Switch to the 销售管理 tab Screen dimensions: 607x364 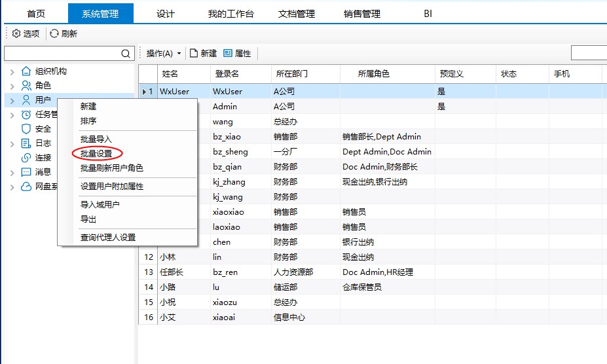tap(361, 14)
